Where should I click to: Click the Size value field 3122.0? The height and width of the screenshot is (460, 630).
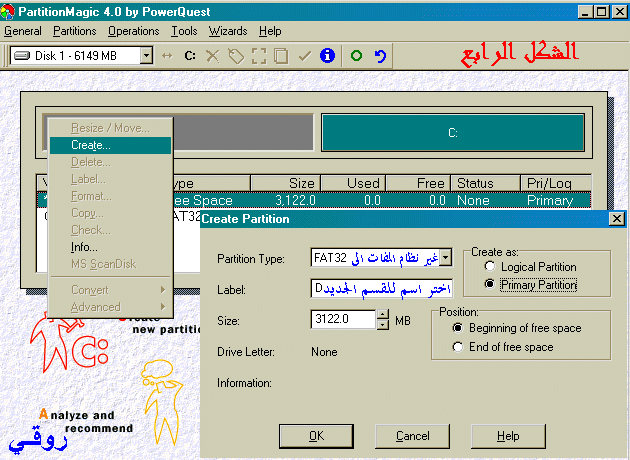[x=343, y=319]
